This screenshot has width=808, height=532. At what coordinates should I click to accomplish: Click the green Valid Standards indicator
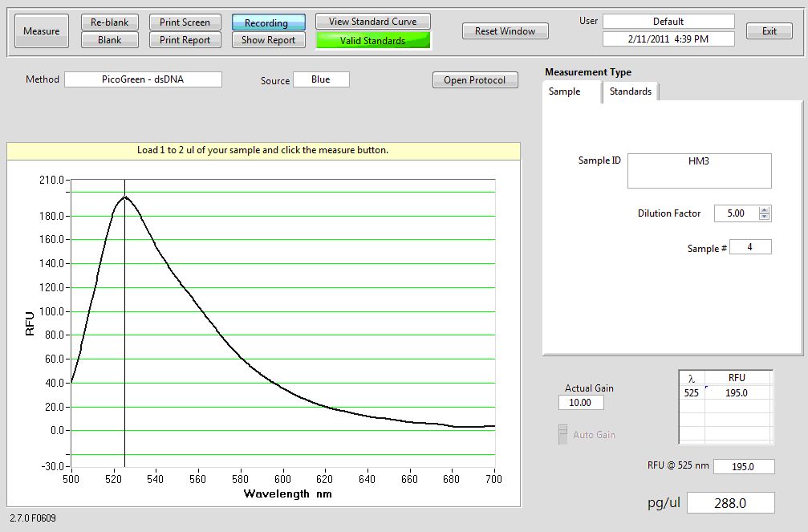pyautogui.click(x=372, y=40)
